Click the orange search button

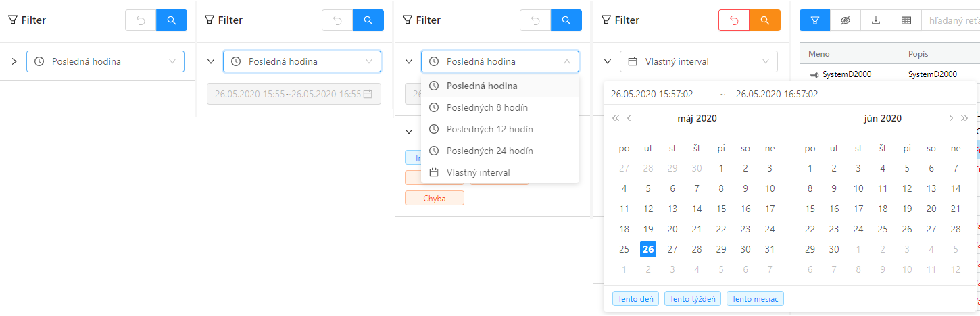765,20
